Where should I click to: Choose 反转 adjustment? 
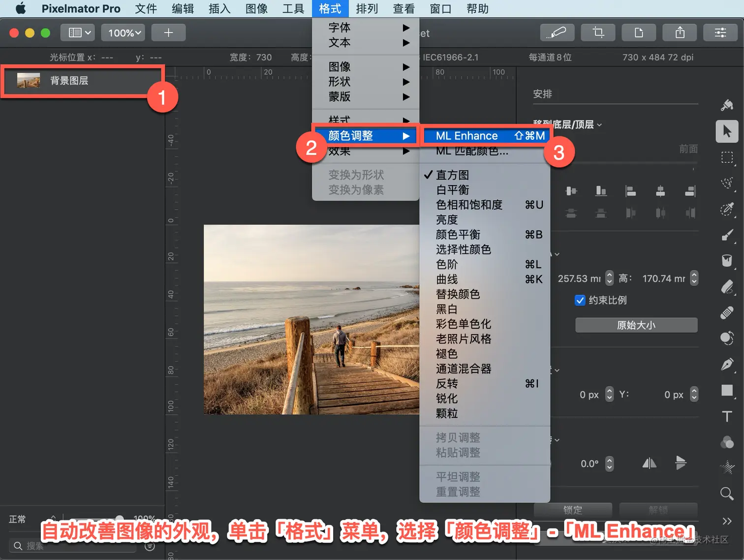click(484, 384)
